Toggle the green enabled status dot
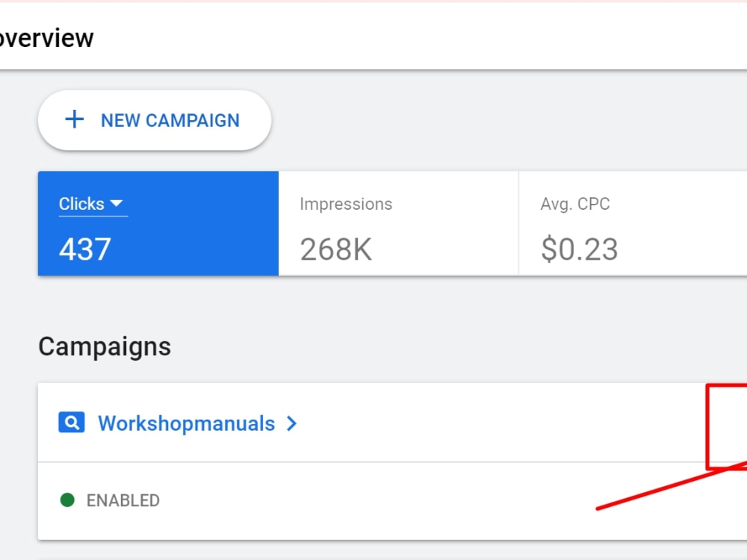Screen dimensions: 747x560 [x=67, y=500]
